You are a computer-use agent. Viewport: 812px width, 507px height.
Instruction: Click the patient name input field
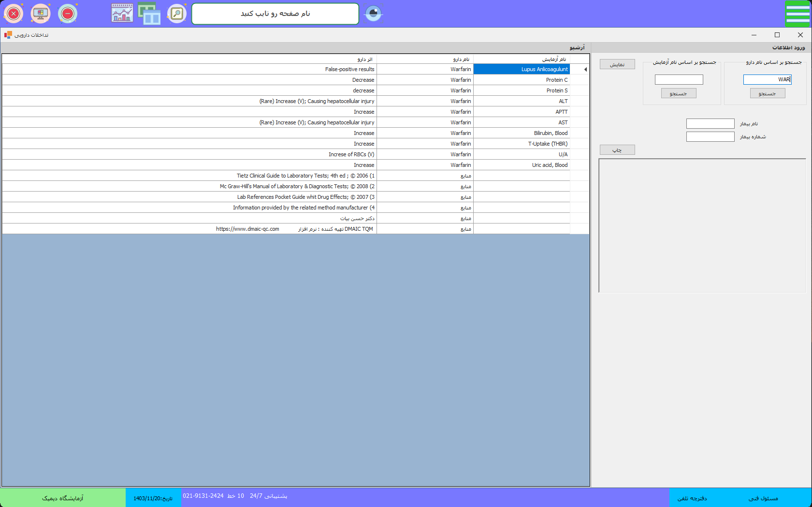coord(710,124)
